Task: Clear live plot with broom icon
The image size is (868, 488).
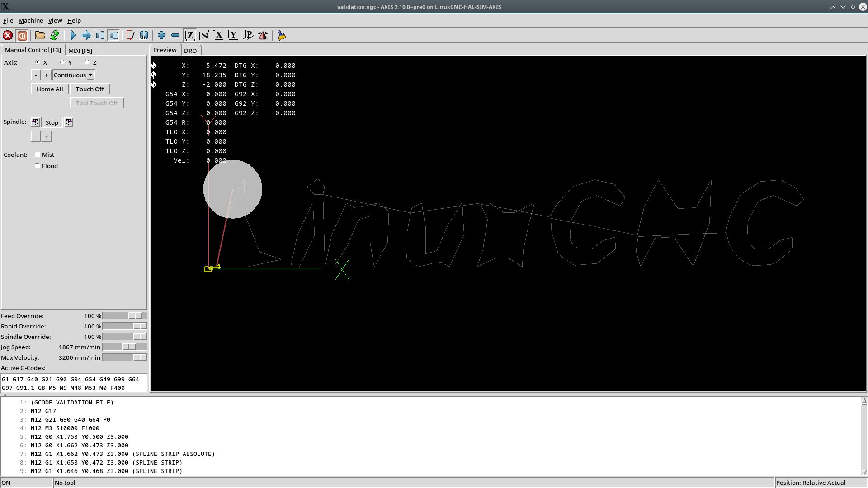Action: click(282, 35)
